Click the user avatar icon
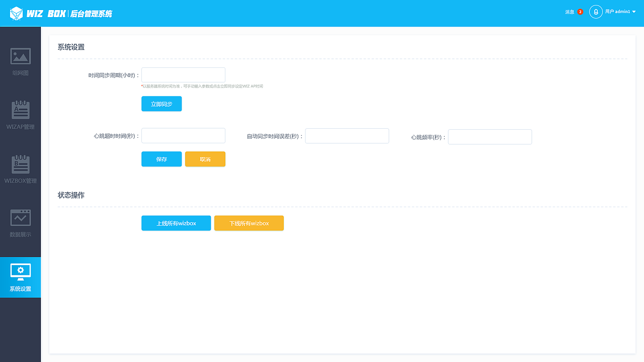The height and width of the screenshot is (362, 644). click(x=596, y=12)
